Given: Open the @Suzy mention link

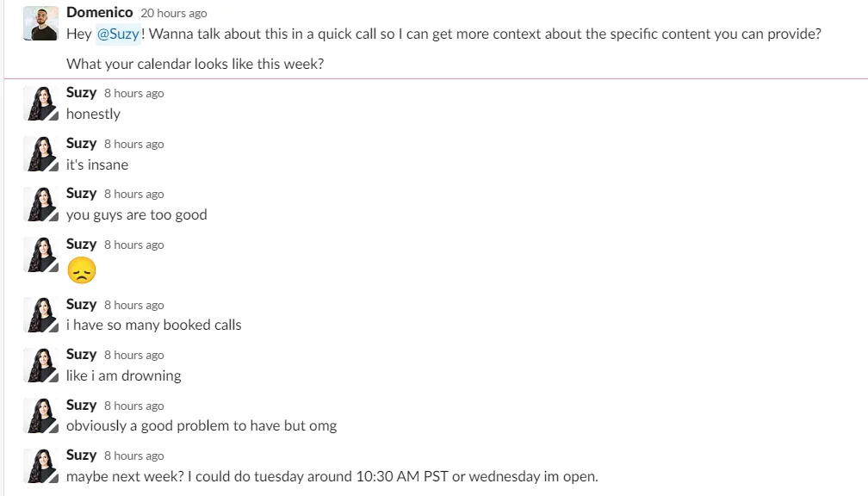Looking at the screenshot, I should 119,34.
